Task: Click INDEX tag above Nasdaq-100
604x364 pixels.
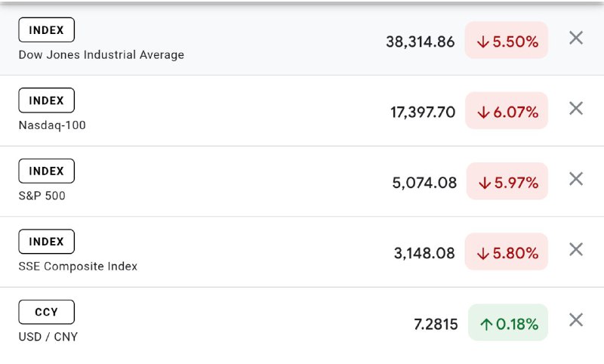Action: (x=46, y=100)
